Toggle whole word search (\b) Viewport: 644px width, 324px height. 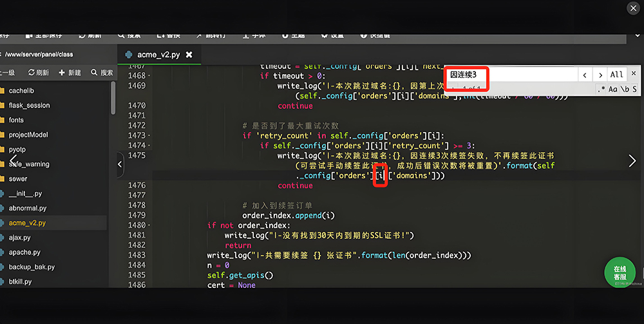(624, 90)
